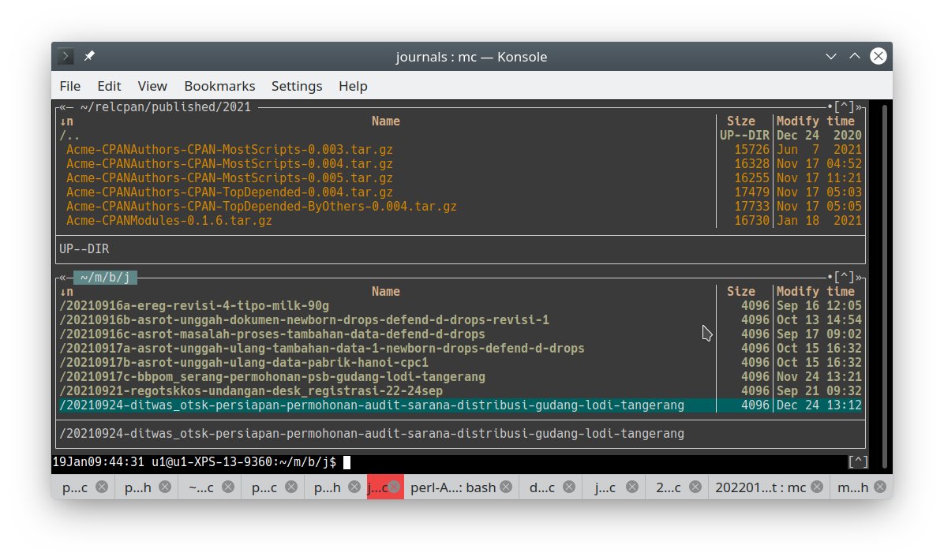
Task: Click the '•' hidden-files dot on relcpan panel
Action: (x=830, y=107)
